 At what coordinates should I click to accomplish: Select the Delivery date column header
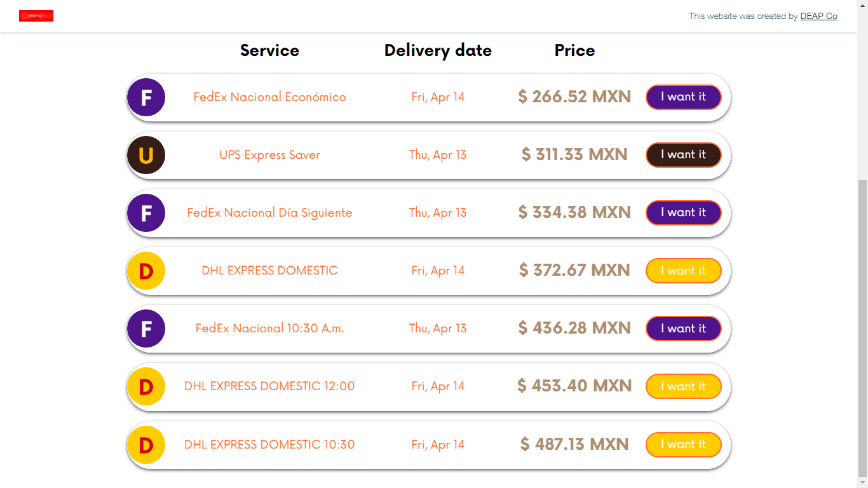click(438, 50)
